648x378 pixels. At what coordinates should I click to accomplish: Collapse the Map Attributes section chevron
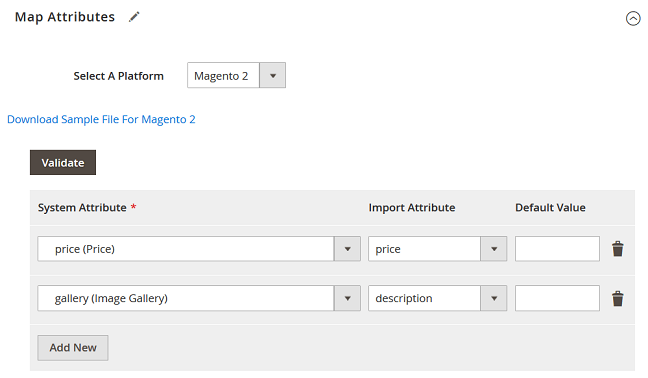633,19
